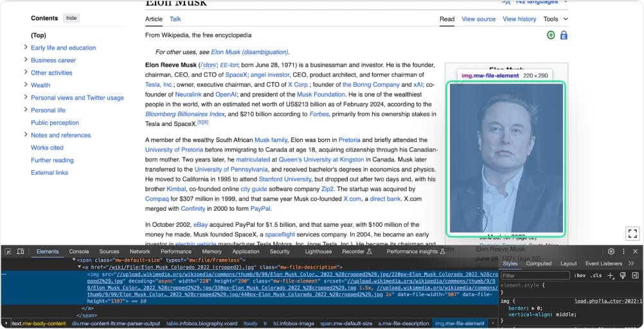The height and width of the screenshot is (329, 644).
Task: Click the fullscreen corners icon
Action: 633,234
